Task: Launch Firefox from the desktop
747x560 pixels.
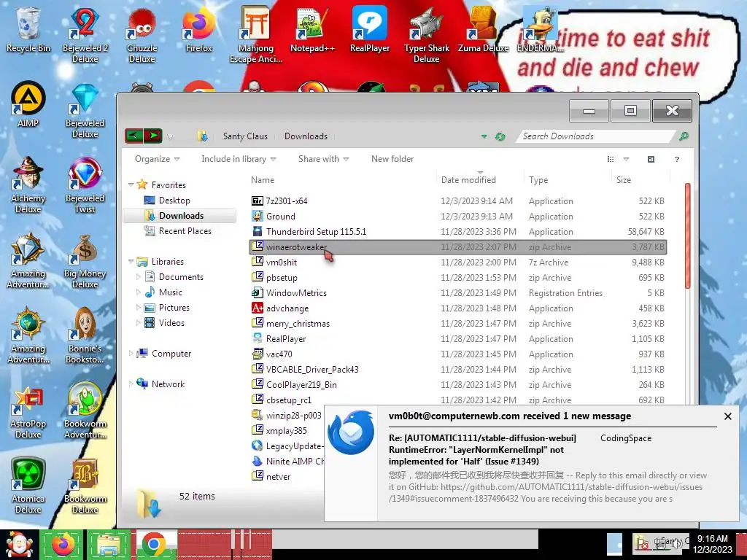Action: coord(198,29)
